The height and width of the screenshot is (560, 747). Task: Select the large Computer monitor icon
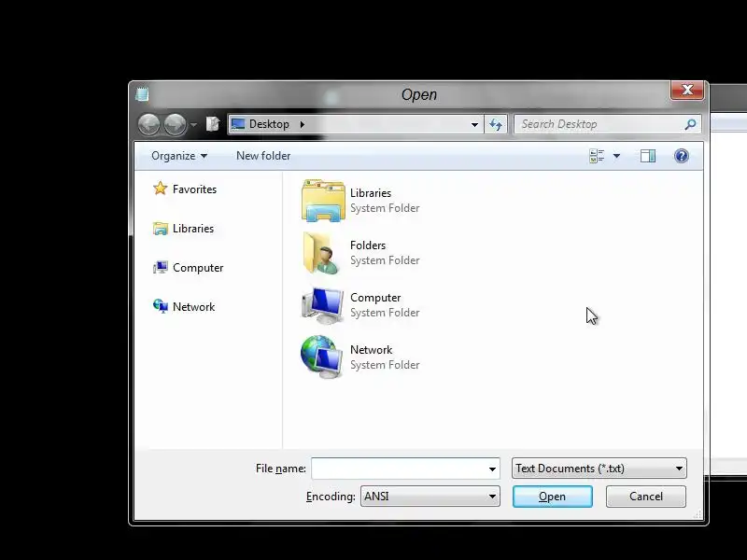pos(322,306)
